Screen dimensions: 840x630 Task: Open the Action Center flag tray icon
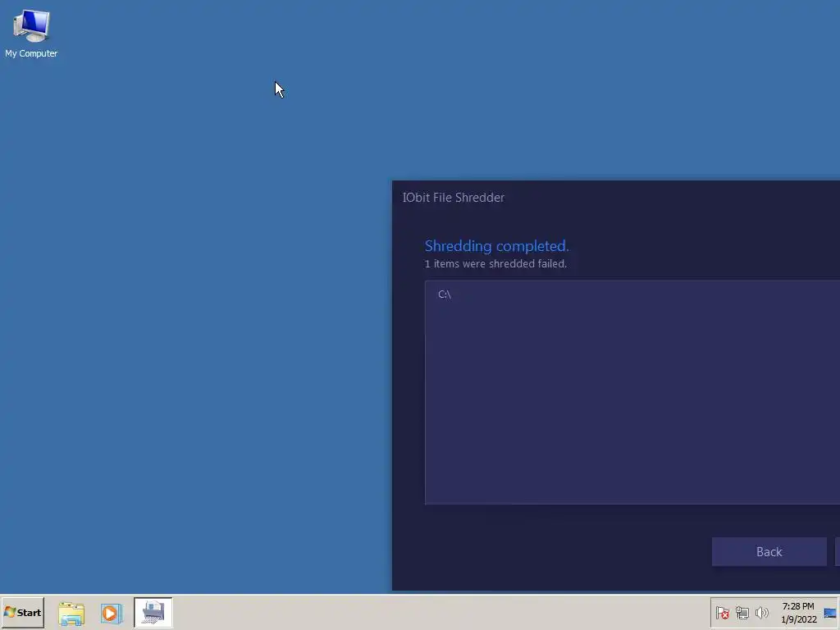click(722, 613)
